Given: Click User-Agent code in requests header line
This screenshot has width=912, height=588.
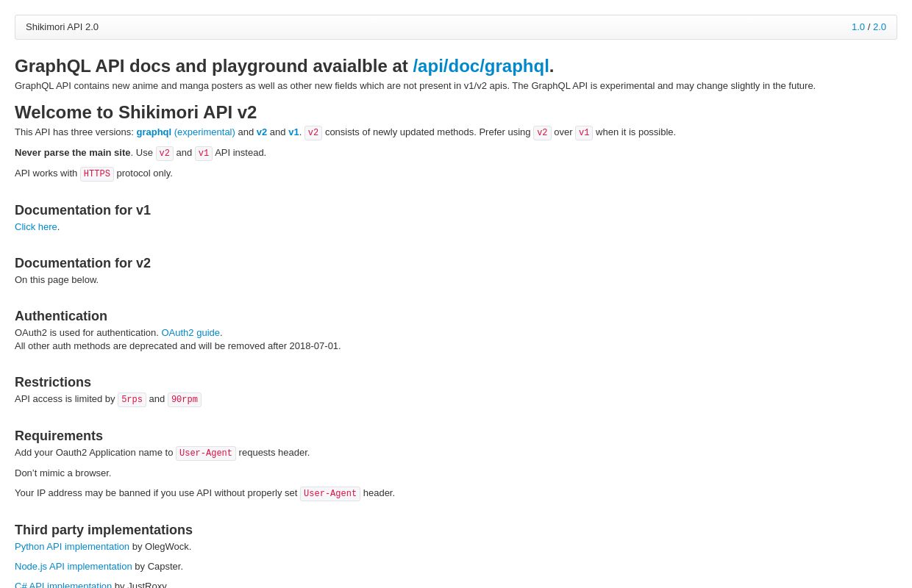Looking at the screenshot, I should pyautogui.click(x=206, y=453).
